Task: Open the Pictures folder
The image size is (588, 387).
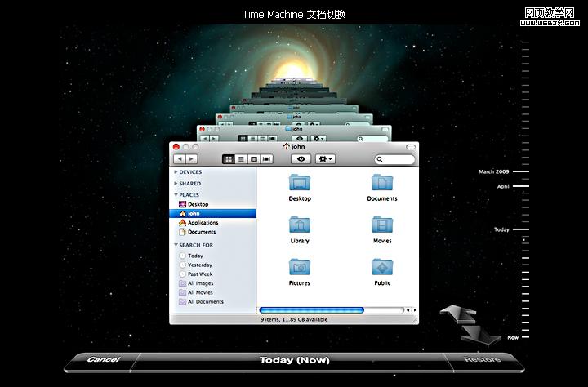Action: point(299,268)
